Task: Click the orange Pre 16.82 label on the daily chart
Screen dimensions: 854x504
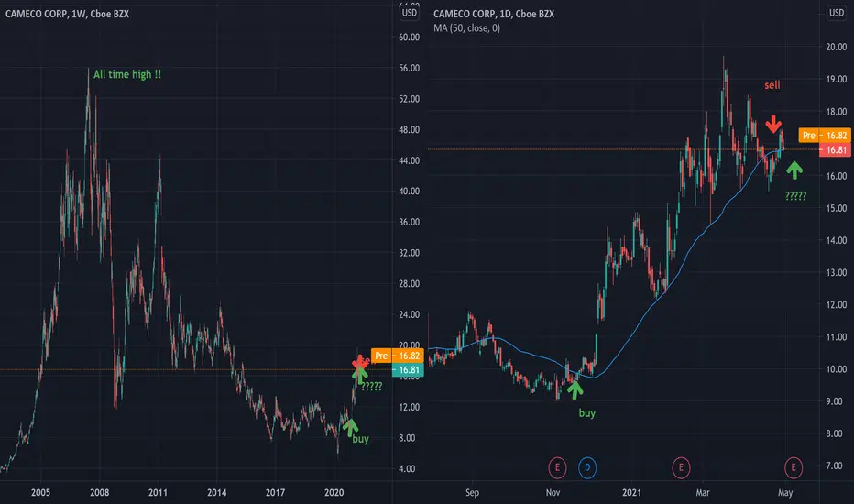Action: pos(825,135)
